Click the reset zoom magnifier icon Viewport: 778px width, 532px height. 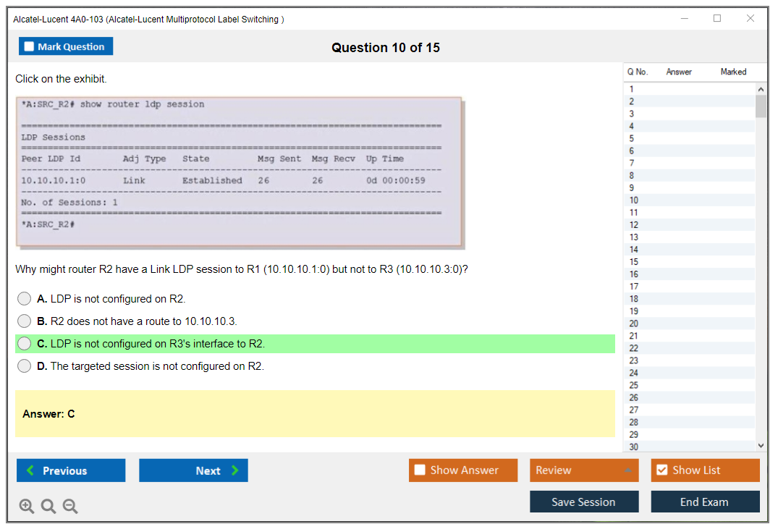point(48,507)
